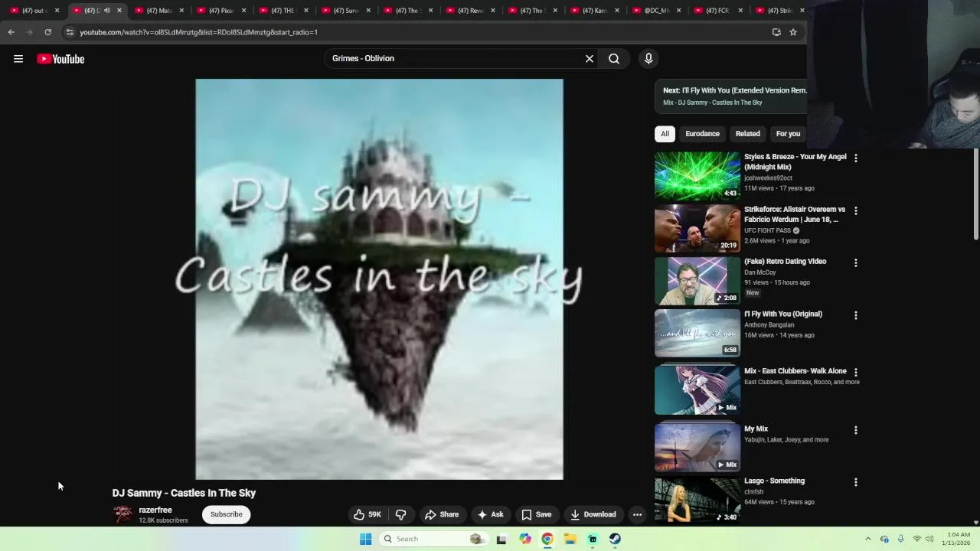Reload the page
The image size is (980, 551).
coord(47,32)
